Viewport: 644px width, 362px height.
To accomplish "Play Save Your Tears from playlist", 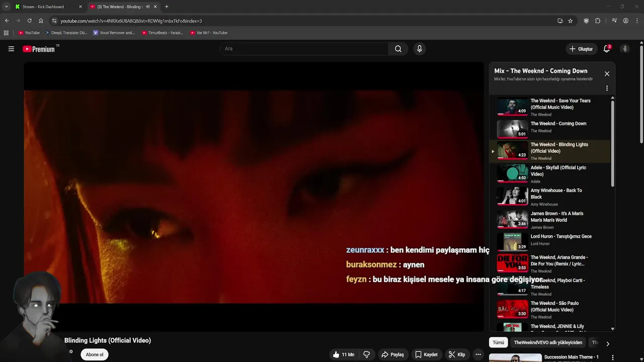I will 550,107.
